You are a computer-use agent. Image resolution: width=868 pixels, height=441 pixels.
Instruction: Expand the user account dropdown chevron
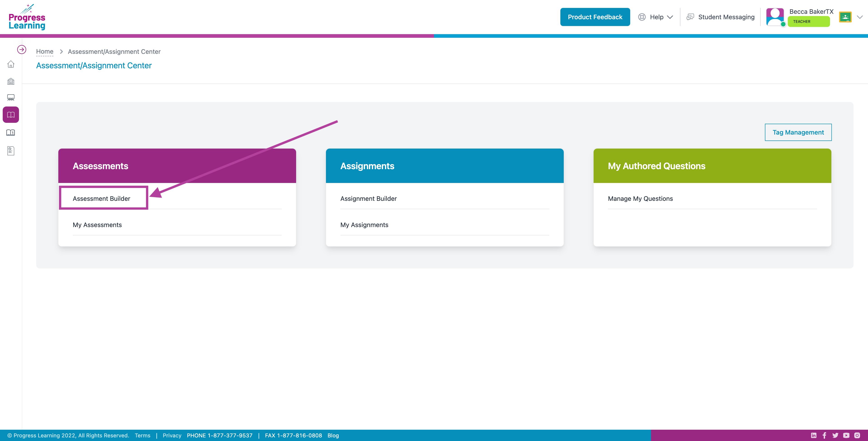pyautogui.click(x=860, y=17)
